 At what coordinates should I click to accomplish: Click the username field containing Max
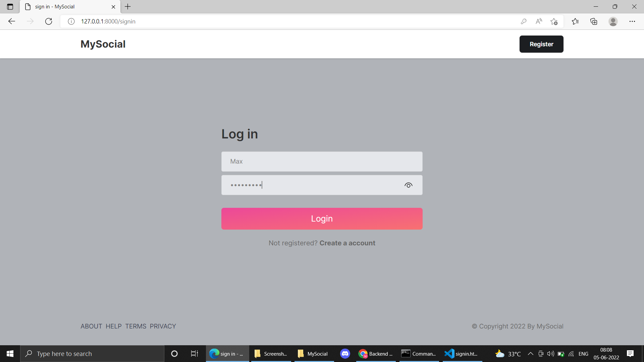(322, 162)
